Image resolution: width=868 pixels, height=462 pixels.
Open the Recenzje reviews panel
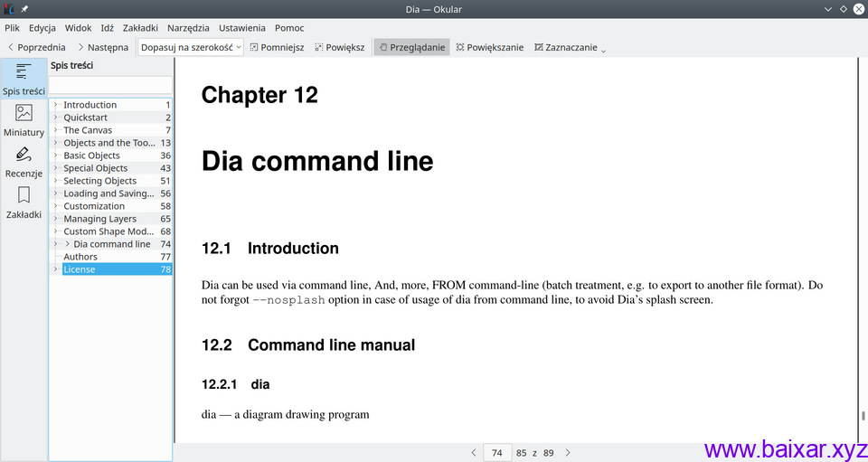(x=24, y=163)
